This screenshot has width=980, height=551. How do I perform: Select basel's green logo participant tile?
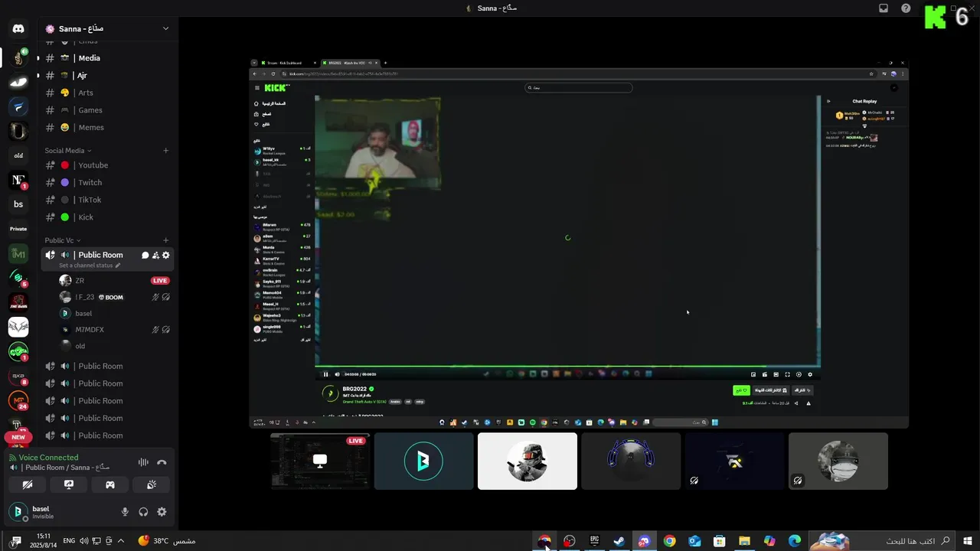424,461
